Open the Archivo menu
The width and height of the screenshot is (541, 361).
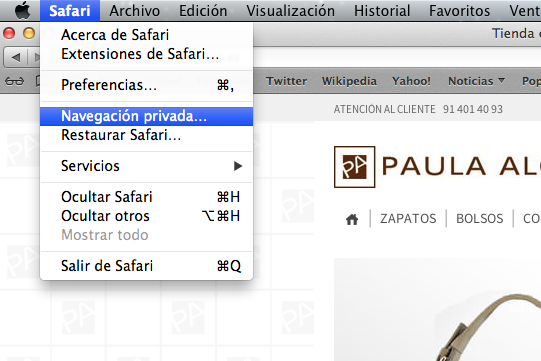pos(135,11)
